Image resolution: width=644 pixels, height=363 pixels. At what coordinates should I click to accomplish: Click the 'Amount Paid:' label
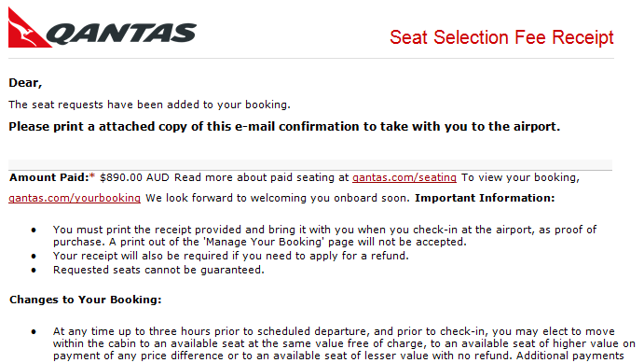pos(49,177)
